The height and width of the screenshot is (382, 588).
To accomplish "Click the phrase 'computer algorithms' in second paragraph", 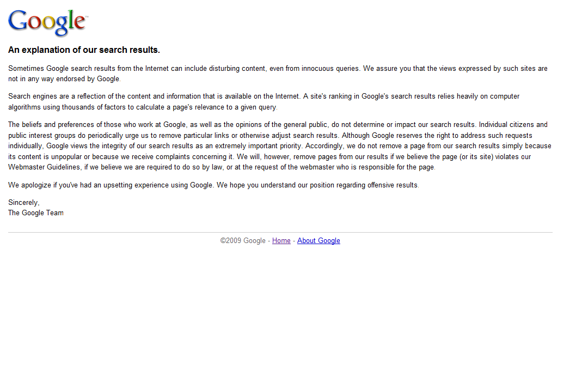I will click(505, 96).
